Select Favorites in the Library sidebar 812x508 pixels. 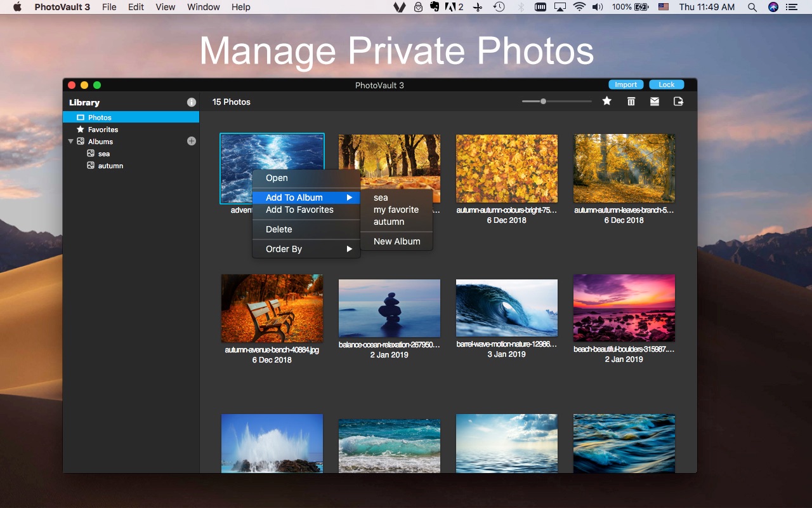pyautogui.click(x=103, y=130)
